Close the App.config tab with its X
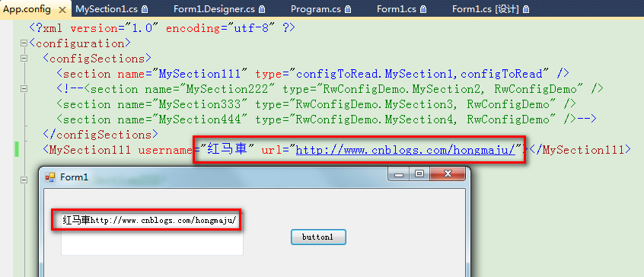 pyautogui.click(x=62, y=9)
